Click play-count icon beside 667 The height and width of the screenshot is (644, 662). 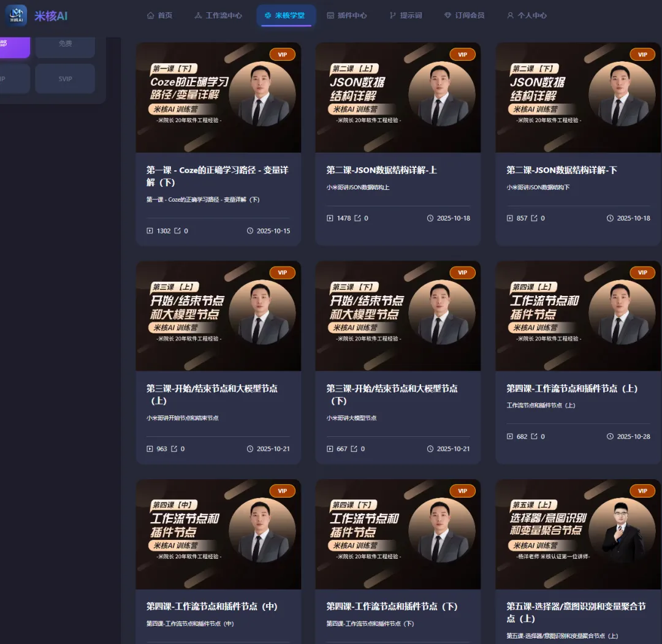[330, 449]
